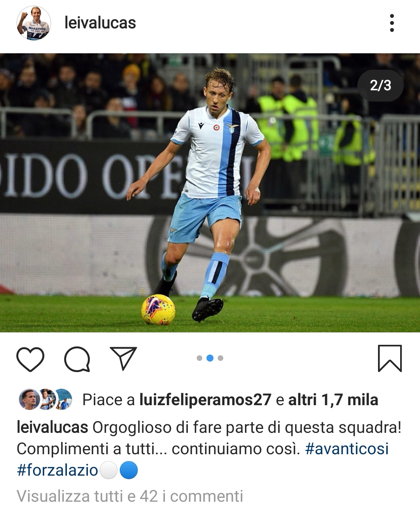This screenshot has width=420, height=506.
Task: Share post with paper plane icon
Action: click(124, 358)
